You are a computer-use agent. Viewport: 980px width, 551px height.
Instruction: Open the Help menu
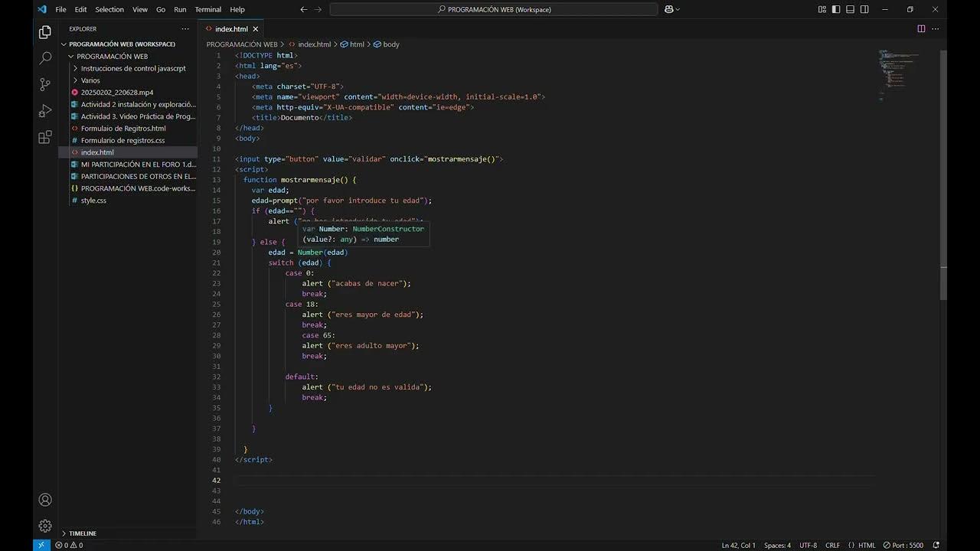237,9
